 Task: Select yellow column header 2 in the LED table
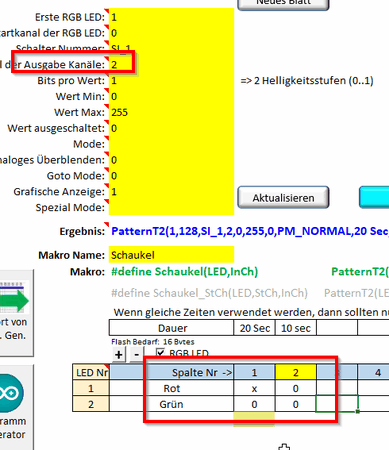(x=296, y=372)
